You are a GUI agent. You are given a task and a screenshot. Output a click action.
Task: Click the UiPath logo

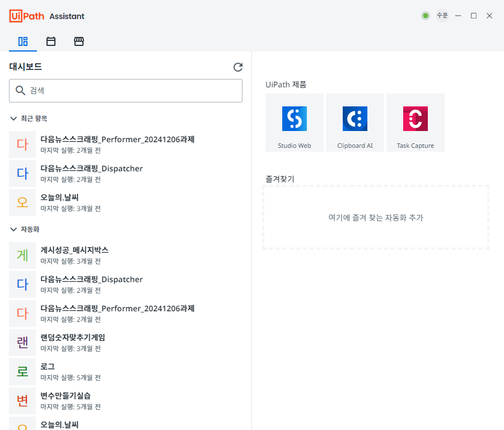pyautogui.click(x=27, y=16)
